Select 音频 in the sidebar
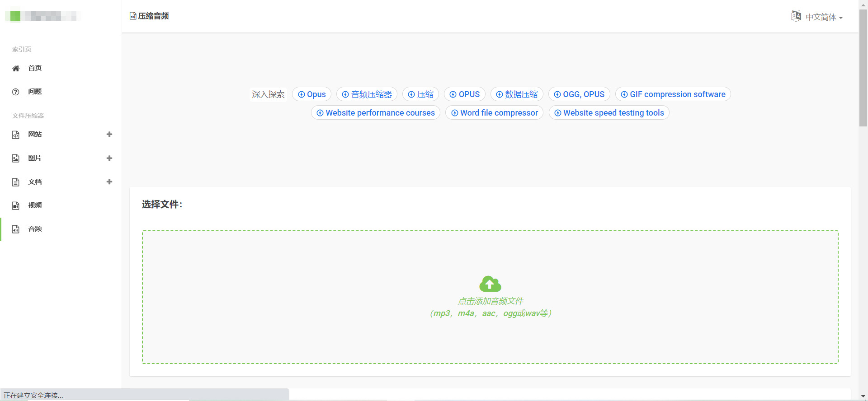868x401 pixels. [35, 229]
